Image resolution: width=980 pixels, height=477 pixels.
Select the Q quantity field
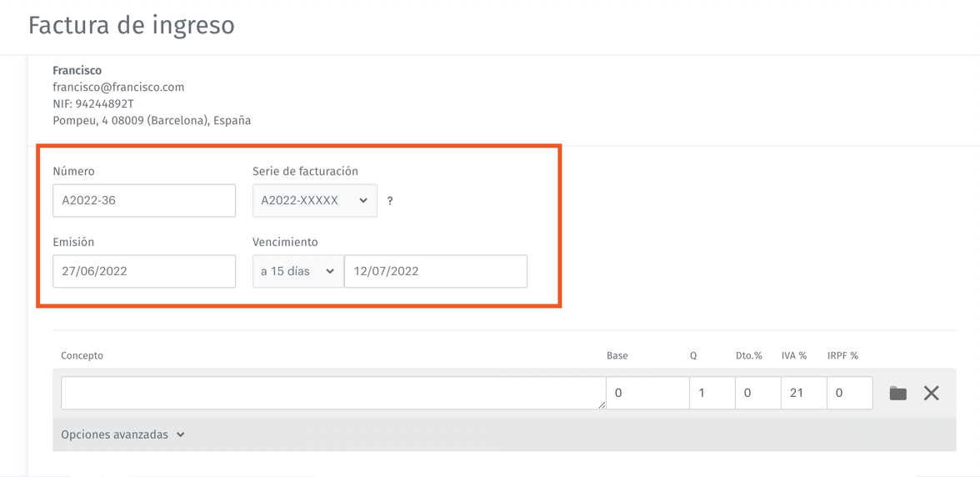tap(712, 393)
